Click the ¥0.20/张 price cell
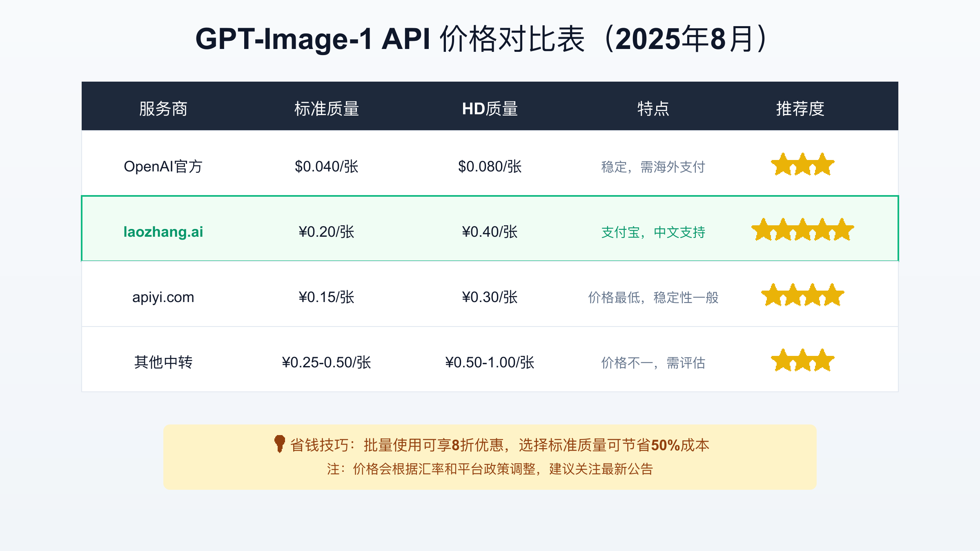The width and height of the screenshot is (980, 551). tap(327, 232)
